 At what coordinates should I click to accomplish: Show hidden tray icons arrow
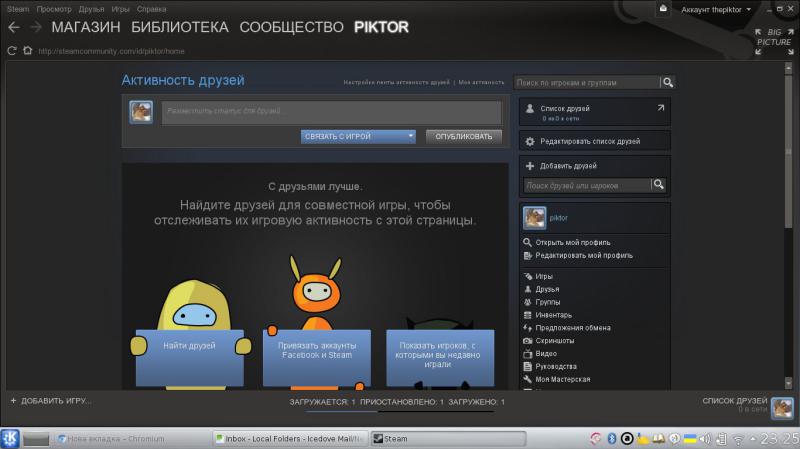point(753,439)
